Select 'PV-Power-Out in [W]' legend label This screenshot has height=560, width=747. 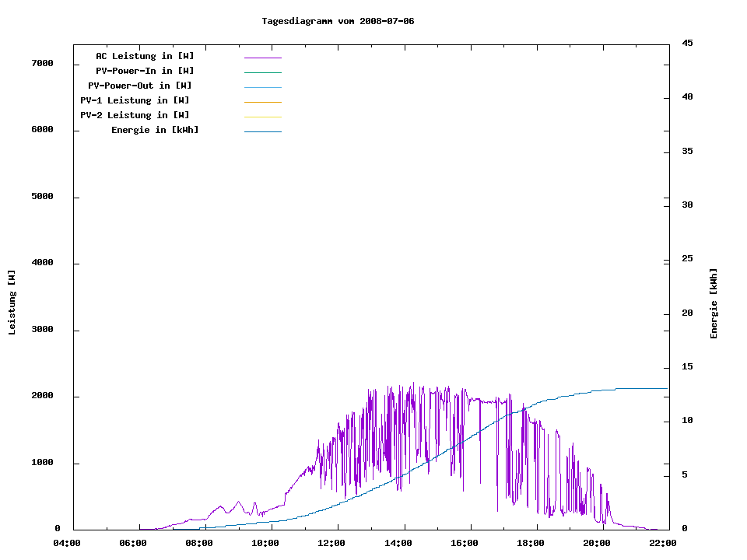(x=140, y=86)
